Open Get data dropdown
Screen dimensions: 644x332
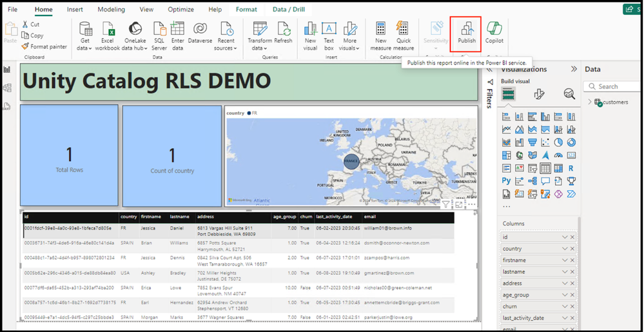click(85, 35)
